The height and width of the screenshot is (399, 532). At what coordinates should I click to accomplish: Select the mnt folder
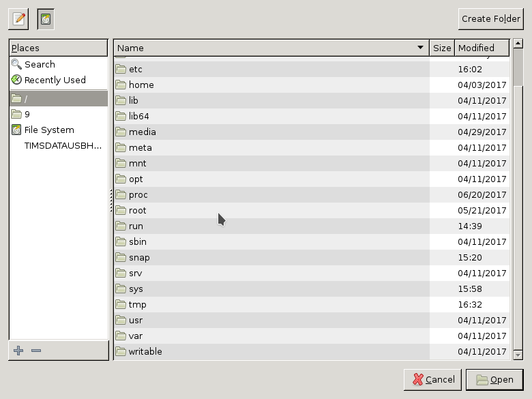point(312,163)
